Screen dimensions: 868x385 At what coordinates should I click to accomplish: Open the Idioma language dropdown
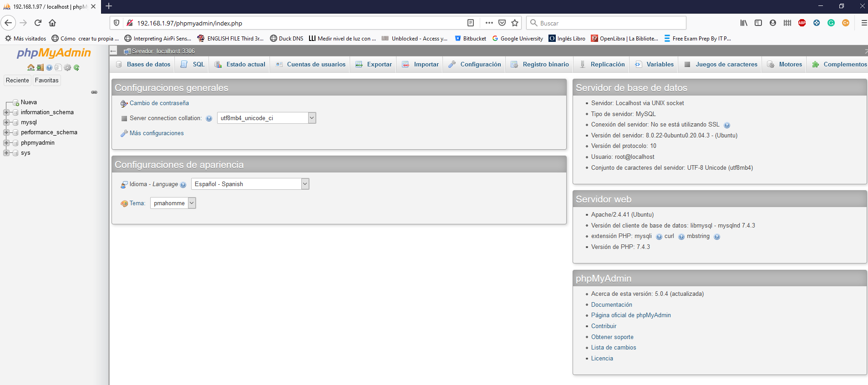pyautogui.click(x=250, y=184)
